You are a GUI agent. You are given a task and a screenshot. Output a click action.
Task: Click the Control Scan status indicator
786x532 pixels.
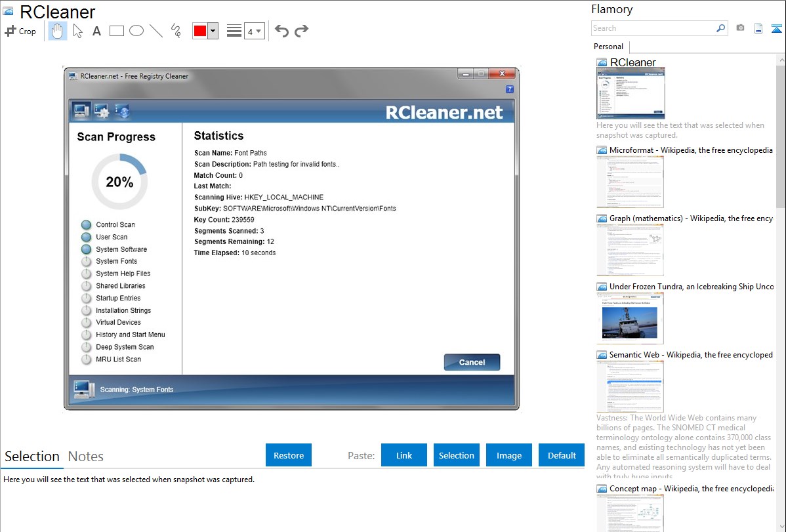(x=86, y=224)
